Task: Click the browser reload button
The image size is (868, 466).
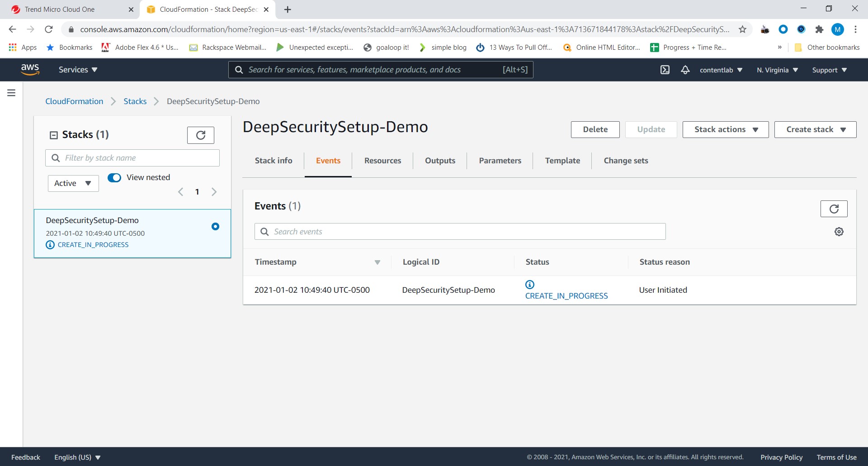Action: (49, 29)
